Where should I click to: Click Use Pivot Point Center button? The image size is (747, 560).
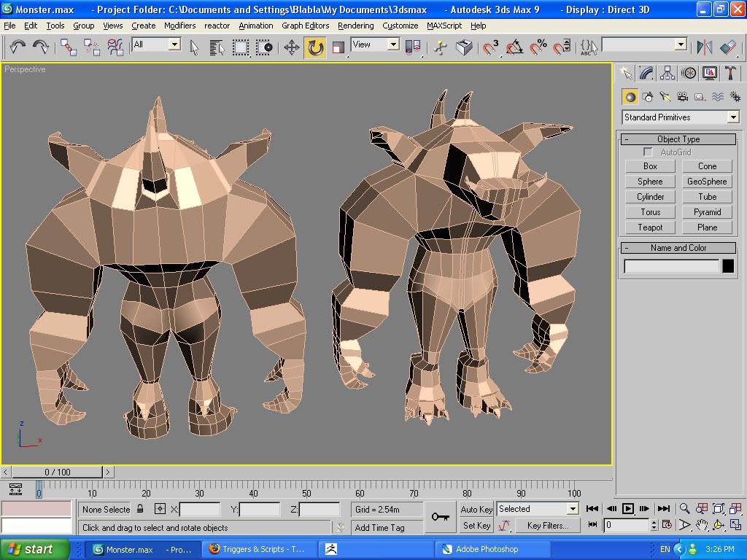tap(413, 47)
